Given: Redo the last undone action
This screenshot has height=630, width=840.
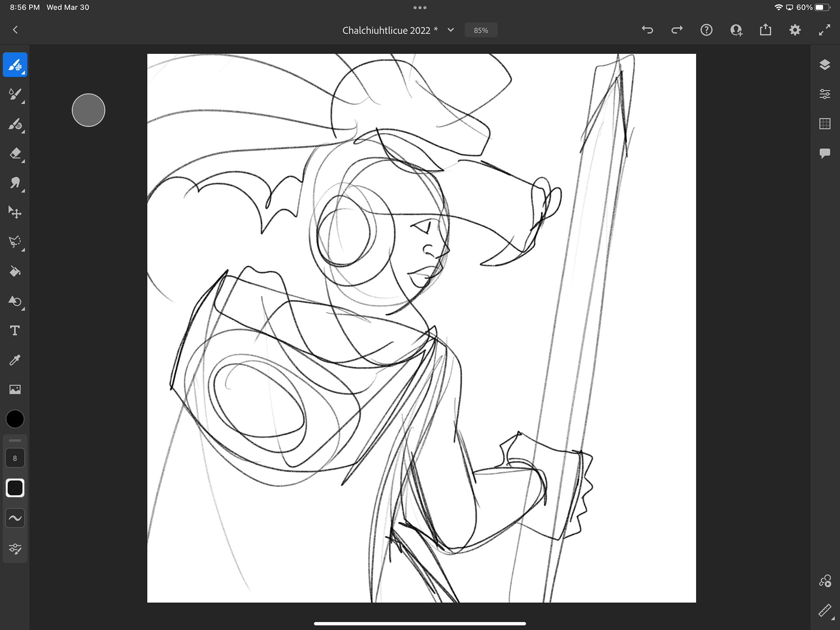Looking at the screenshot, I should [x=677, y=30].
